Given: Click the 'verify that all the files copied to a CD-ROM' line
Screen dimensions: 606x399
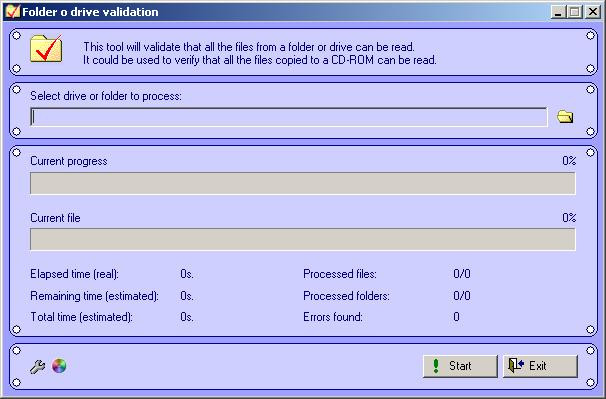Looking at the screenshot, I should (x=260, y=60).
